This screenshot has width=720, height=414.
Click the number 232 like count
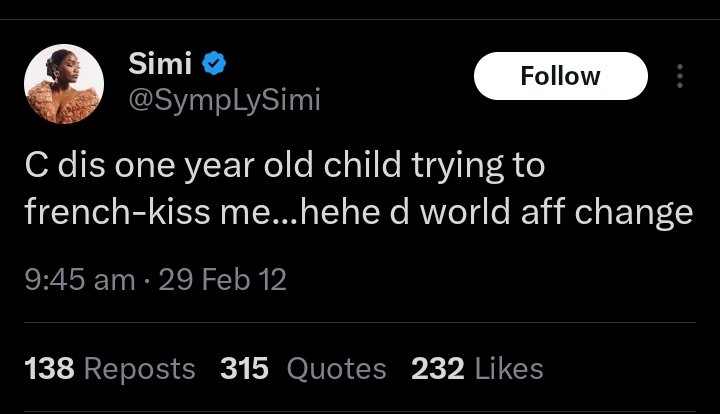[x=438, y=369]
